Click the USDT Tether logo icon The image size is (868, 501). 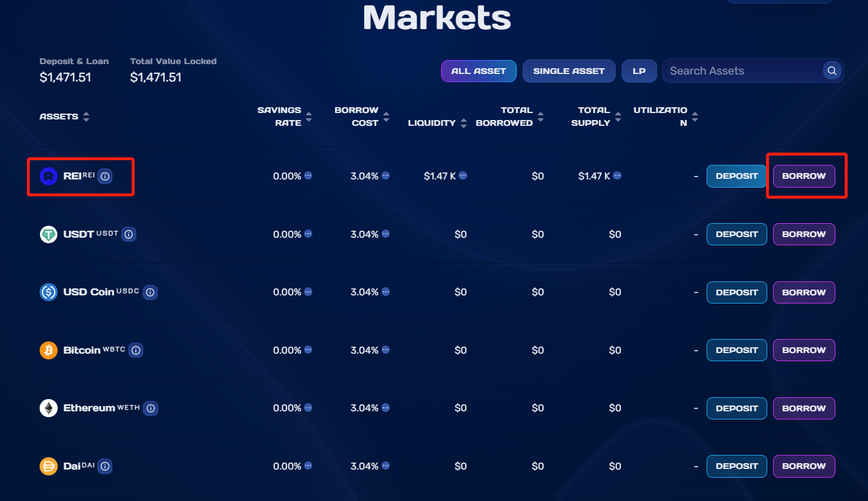[x=48, y=234]
